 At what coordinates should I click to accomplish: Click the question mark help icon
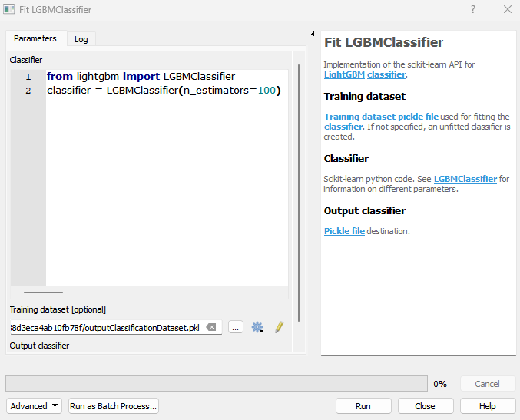coord(473,9)
